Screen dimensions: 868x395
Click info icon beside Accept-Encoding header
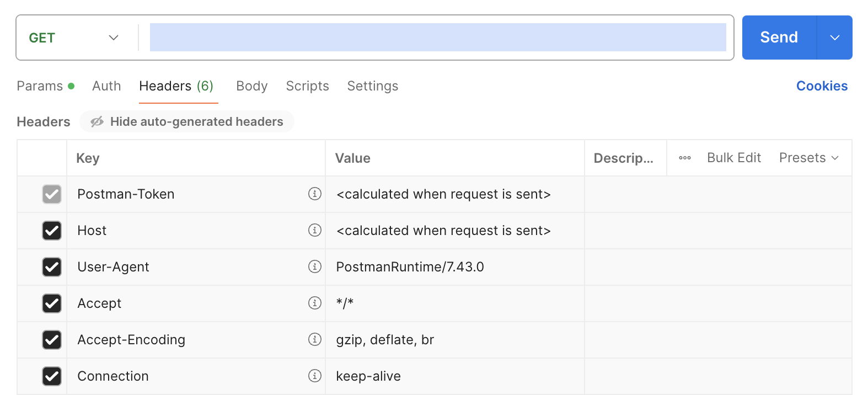click(x=315, y=339)
